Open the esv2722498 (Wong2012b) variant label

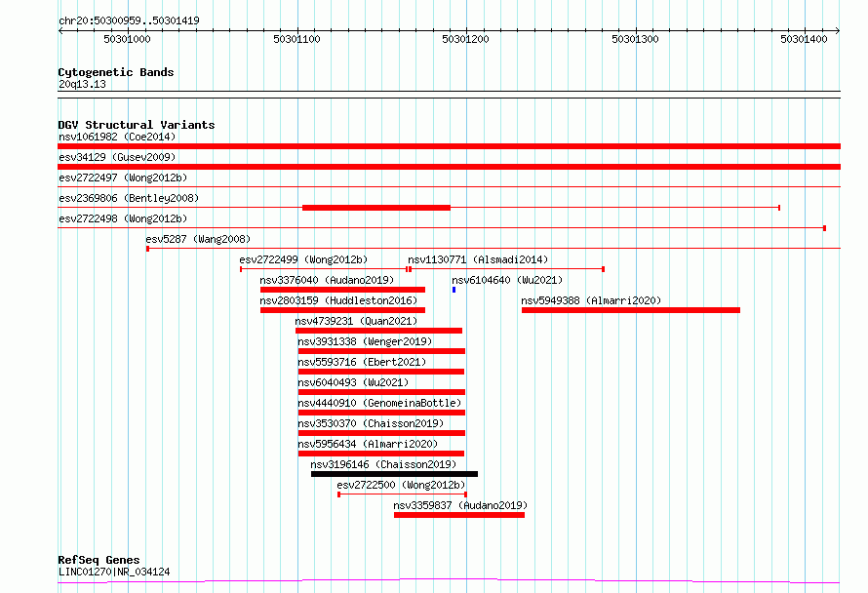(123, 218)
